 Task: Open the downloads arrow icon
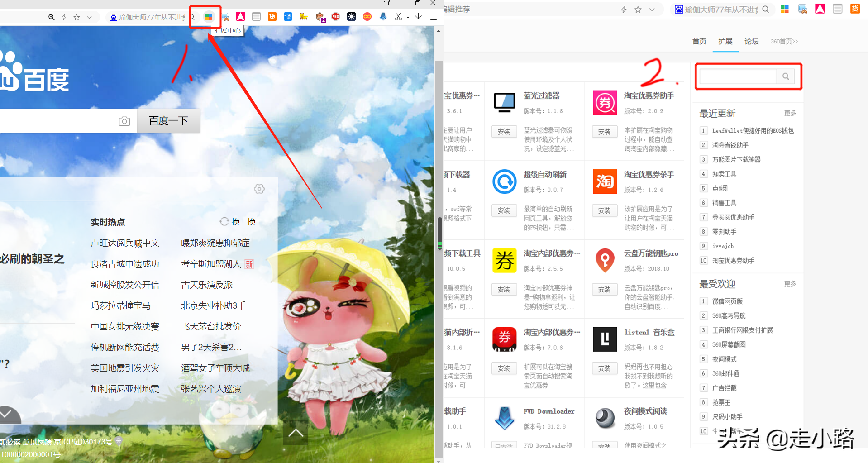click(419, 17)
